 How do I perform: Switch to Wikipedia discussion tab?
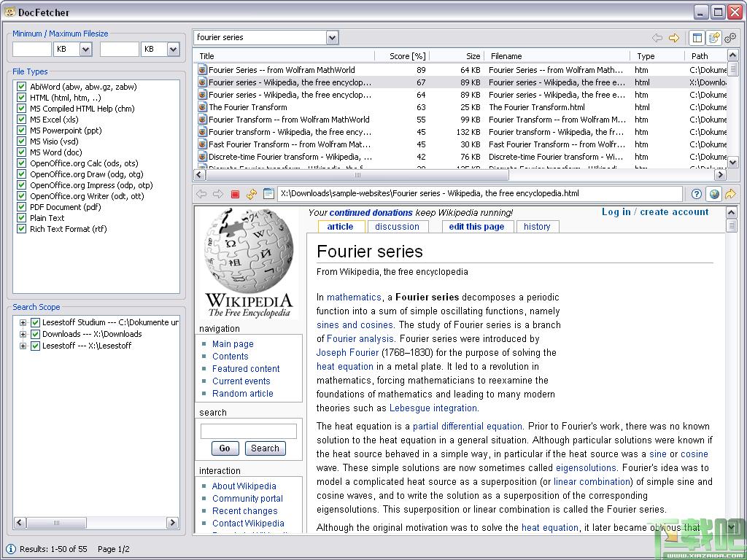(x=397, y=227)
